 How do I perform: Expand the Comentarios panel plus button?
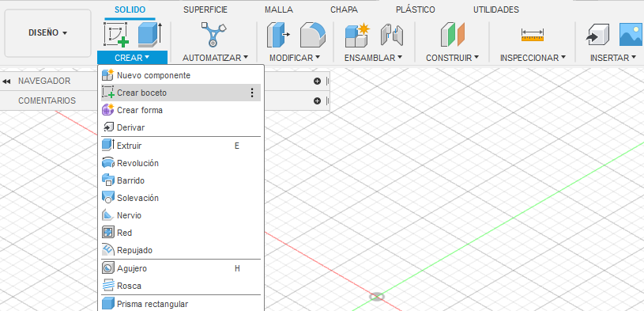[317, 101]
